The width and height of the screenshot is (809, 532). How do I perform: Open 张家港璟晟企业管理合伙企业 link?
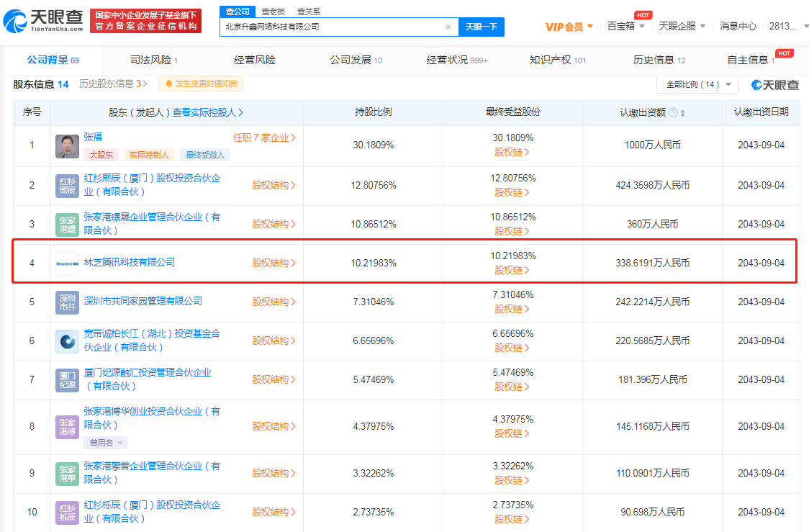152,223
